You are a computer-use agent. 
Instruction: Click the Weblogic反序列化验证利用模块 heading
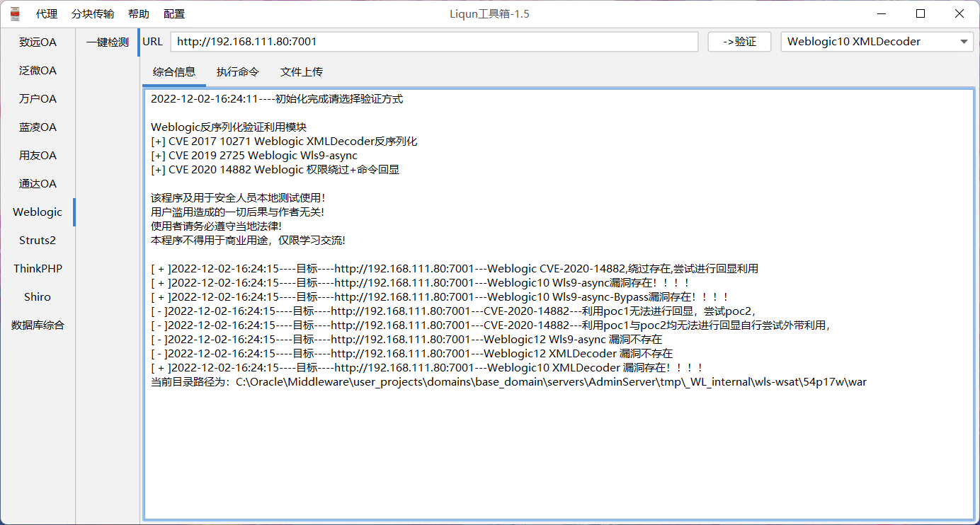point(229,127)
